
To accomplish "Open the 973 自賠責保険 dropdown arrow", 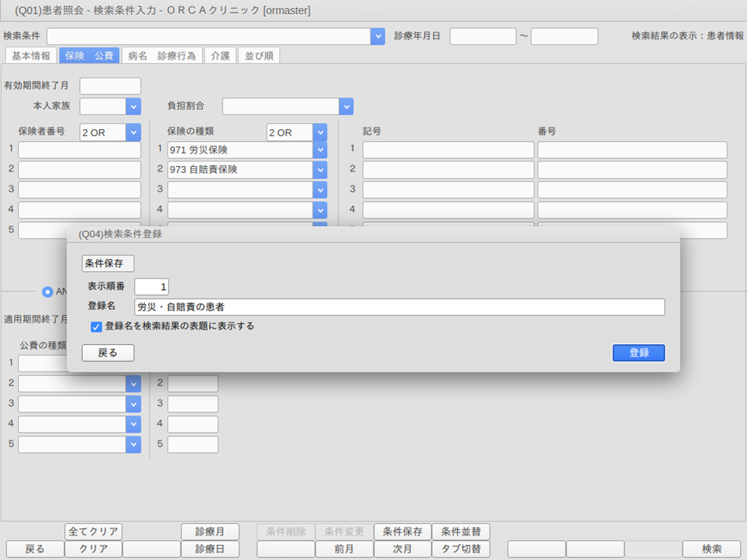I will (x=320, y=170).
